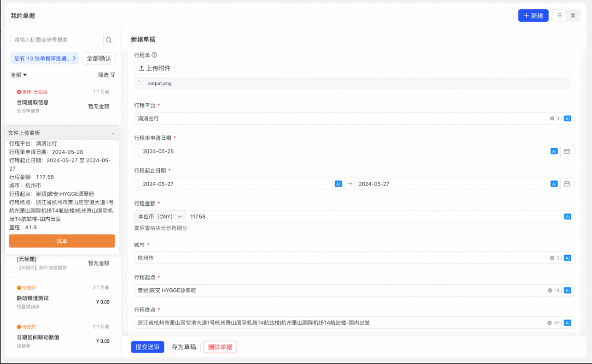Viewport: 592px width, 364px height.
Task: Open the 本位币 (CNY) currency dropdown
Action: (x=159, y=217)
